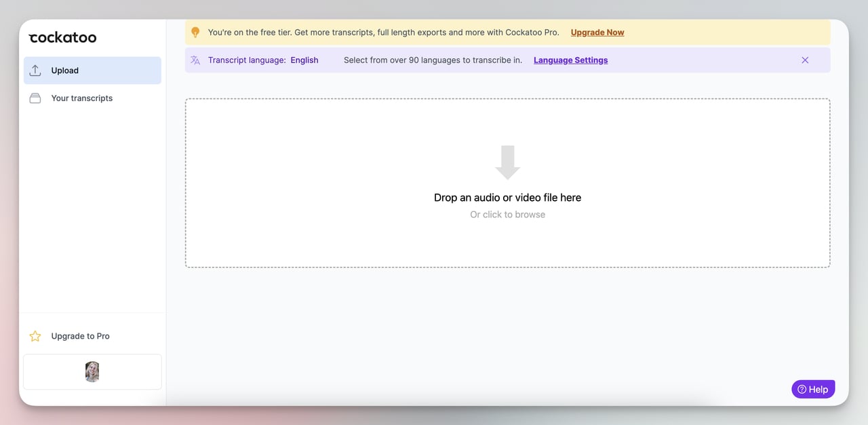Open Language Settings

(570, 60)
